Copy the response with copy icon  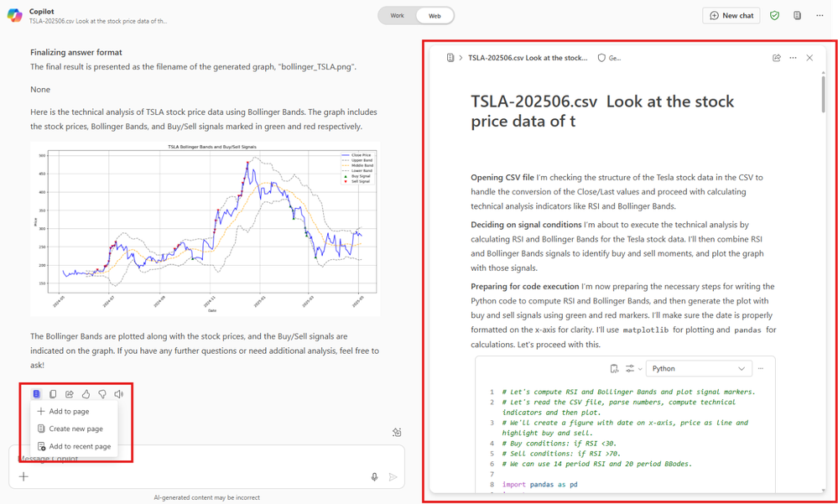pyautogui.click(x=53, y=394)
